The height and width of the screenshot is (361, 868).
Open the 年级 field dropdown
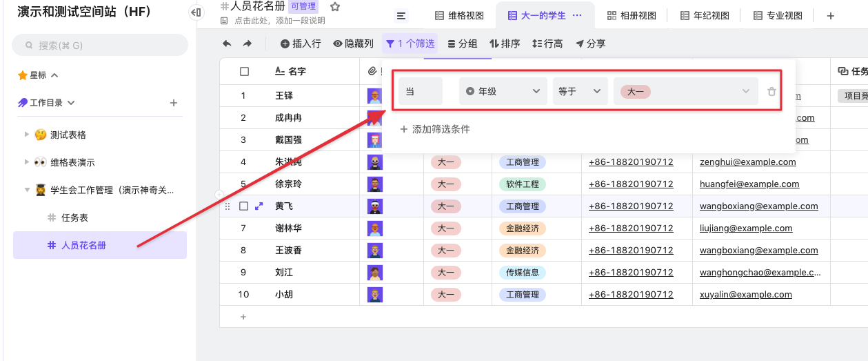(503, 91)
